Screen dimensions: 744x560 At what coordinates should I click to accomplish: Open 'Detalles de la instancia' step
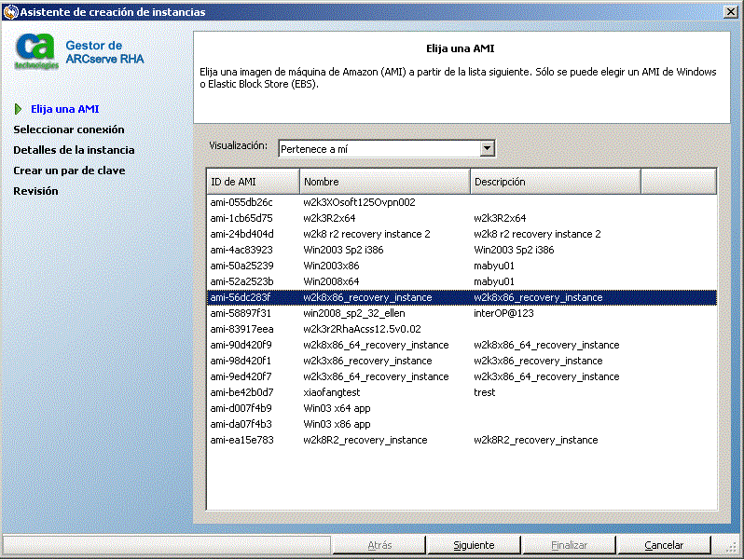(x=74, y=150)
